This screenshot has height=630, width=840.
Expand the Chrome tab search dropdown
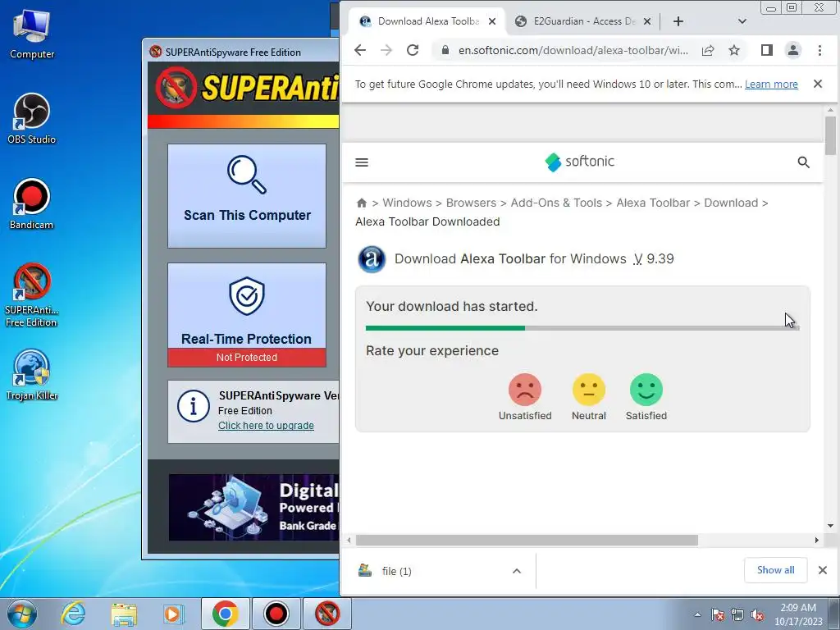click(x=742, y=21)
